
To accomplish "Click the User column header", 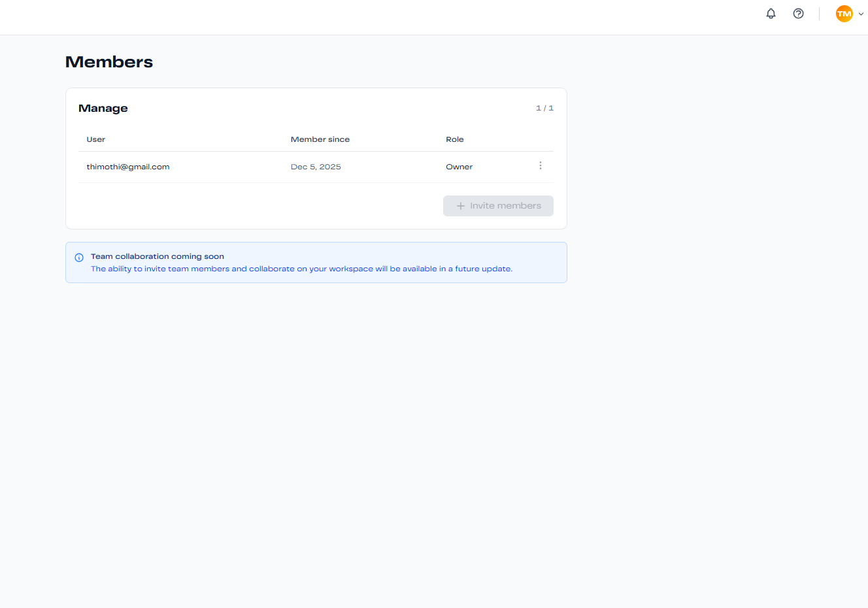I will click(96, 139).
